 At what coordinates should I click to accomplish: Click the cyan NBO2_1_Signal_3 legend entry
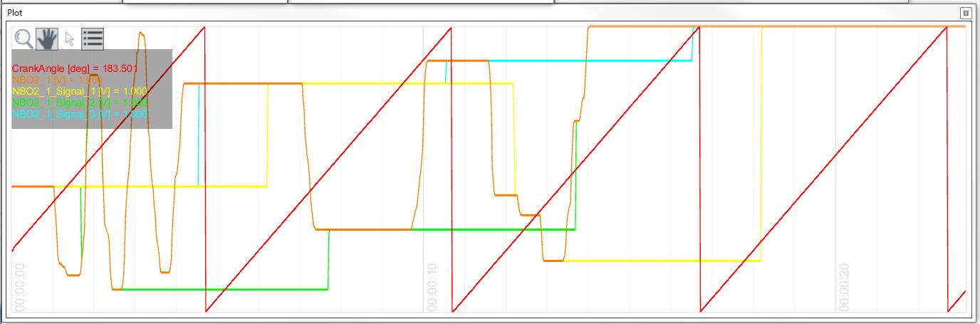tap(79, 114)
